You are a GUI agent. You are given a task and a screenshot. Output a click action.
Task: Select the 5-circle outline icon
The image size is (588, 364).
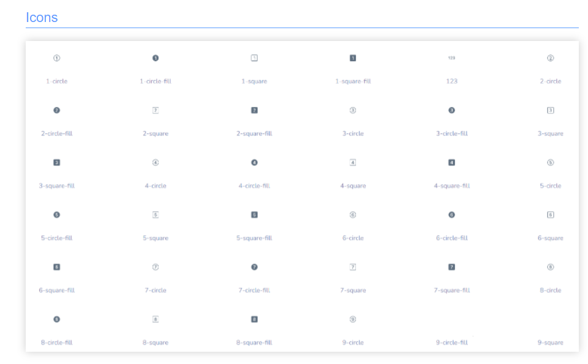click(x=551, y=163)
